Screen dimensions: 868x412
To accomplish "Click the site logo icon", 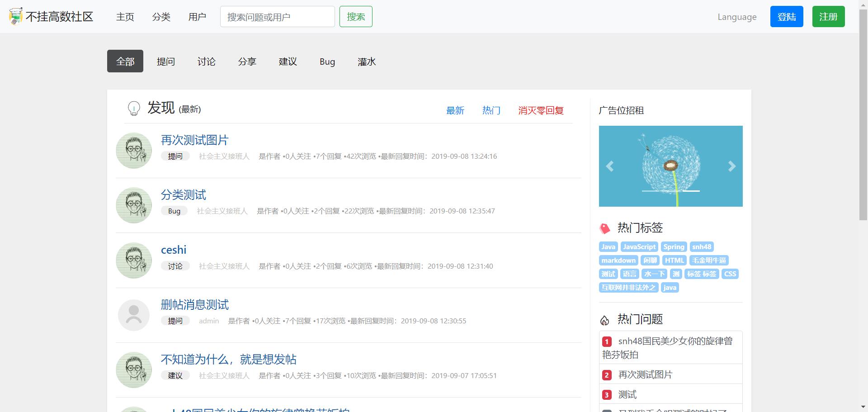I will [16, 17].
